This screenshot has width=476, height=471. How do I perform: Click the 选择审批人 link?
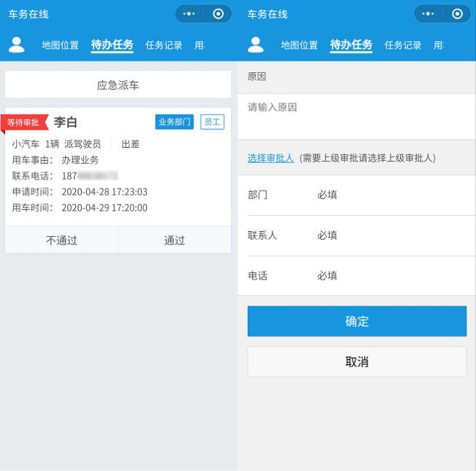[x=271, y=158]
